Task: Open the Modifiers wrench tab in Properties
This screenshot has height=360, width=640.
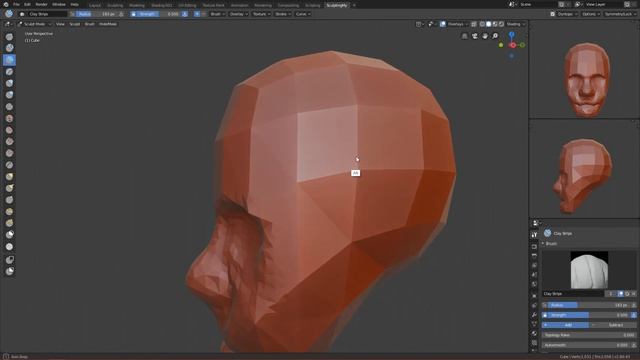Action: click(x=534, y=315)
